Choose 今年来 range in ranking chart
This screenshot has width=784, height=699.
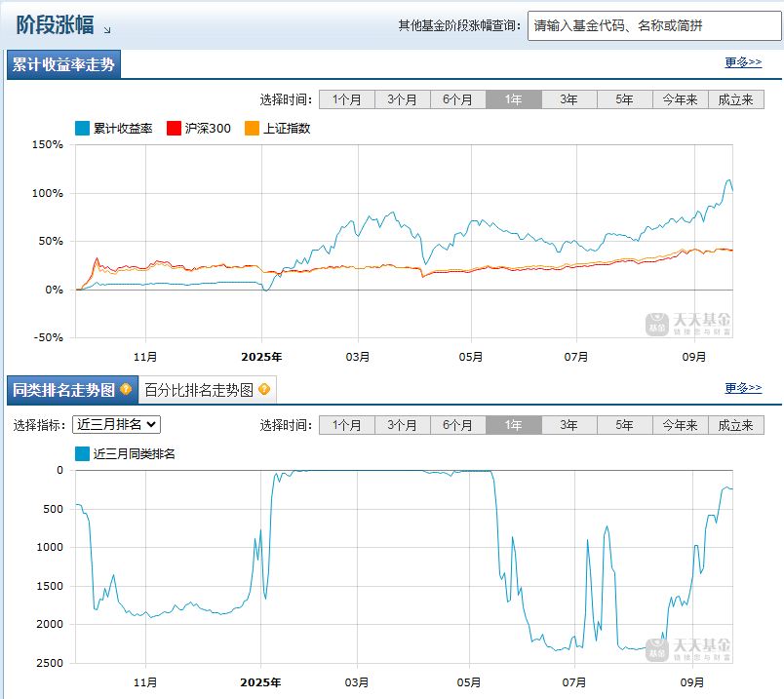[680, 425]
